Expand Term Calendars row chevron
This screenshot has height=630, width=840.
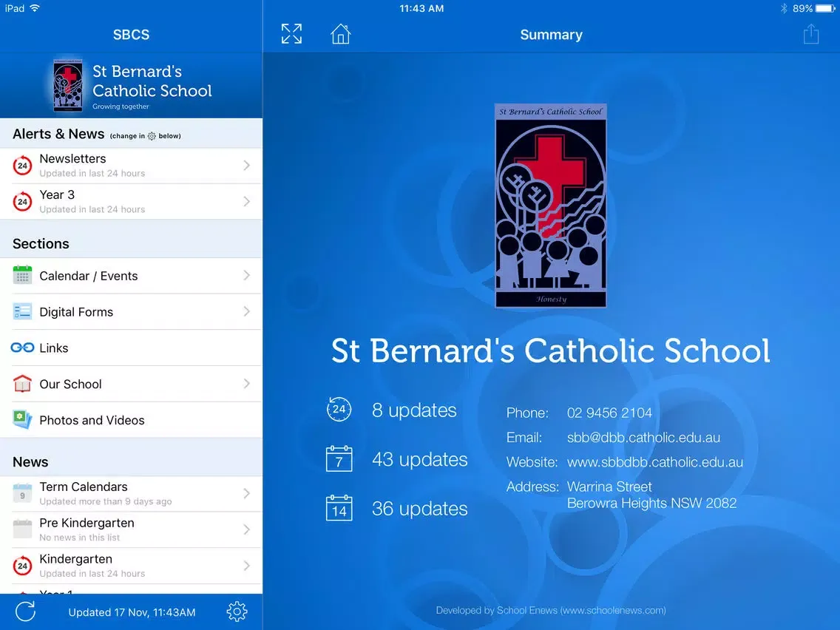click(246, 493)
